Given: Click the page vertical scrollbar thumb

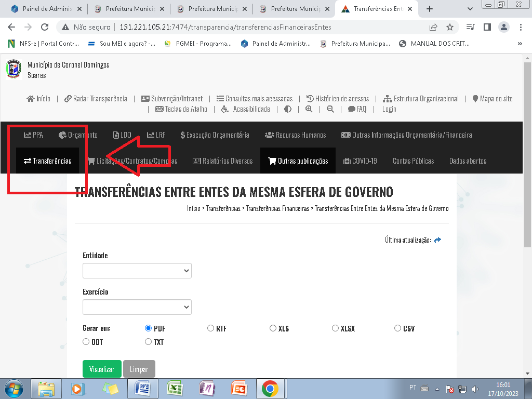Looking at the screenshot, I should click(527, 154).
